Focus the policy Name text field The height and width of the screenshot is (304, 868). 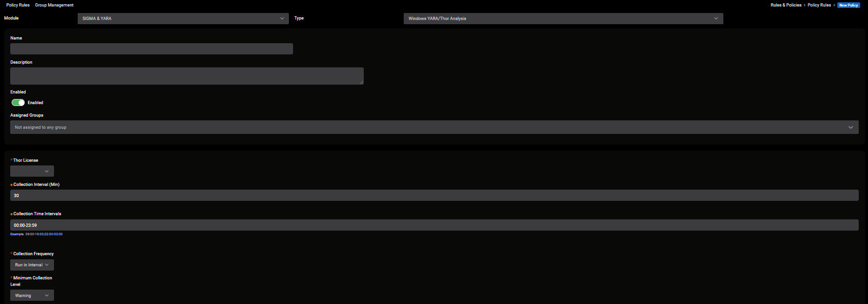[x=151, y=49]
